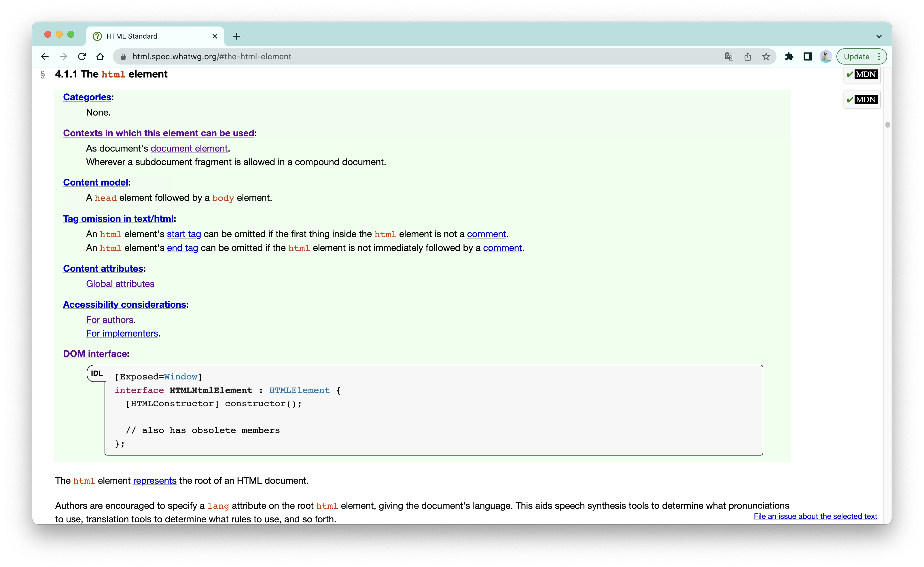Screen dimensions: 924x567
Task: Close the HTML Standard tab
Action: (x=215, y=36)
